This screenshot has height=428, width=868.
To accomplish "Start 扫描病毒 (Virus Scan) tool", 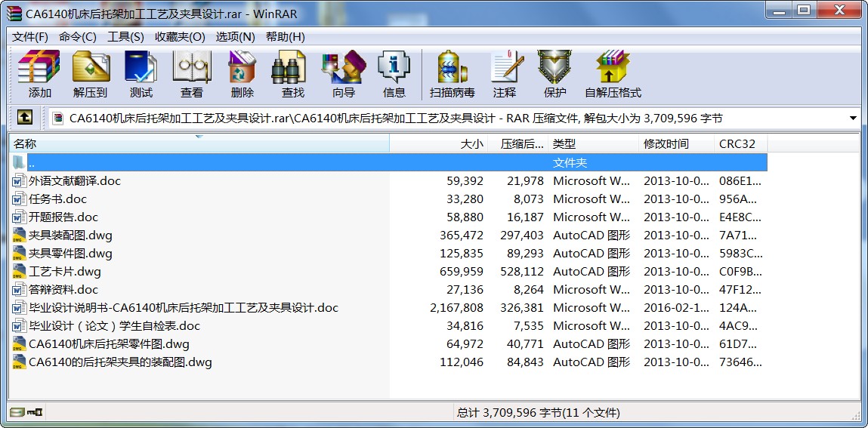I will (x=453, y=75).
